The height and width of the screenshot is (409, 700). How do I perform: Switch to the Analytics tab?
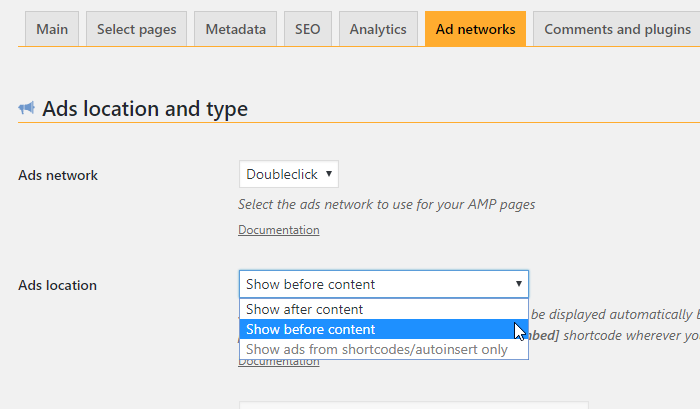[x=378, y=29]
